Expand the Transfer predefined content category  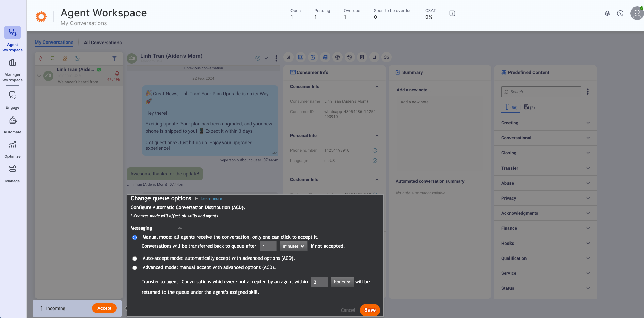click(545, 168)
